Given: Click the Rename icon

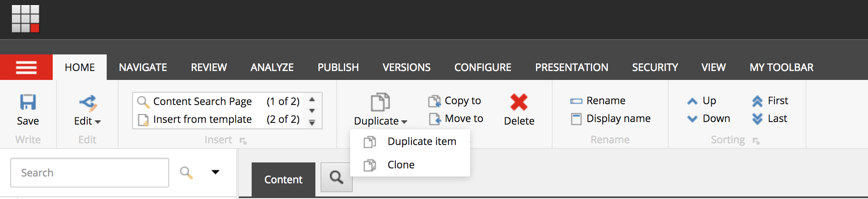Looking at the screenshot, I should [x=576, y=101].
